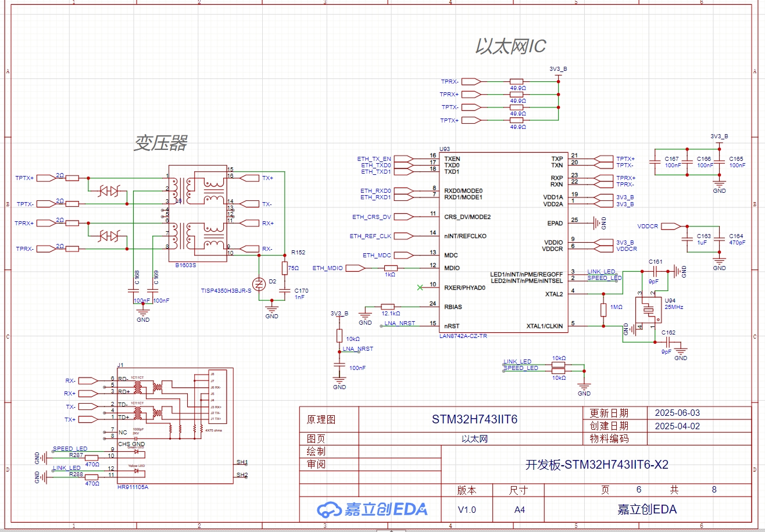Select the ETH_MDIO net port
The height and width of the screenshot is (532, 765).
coord(356,268)
